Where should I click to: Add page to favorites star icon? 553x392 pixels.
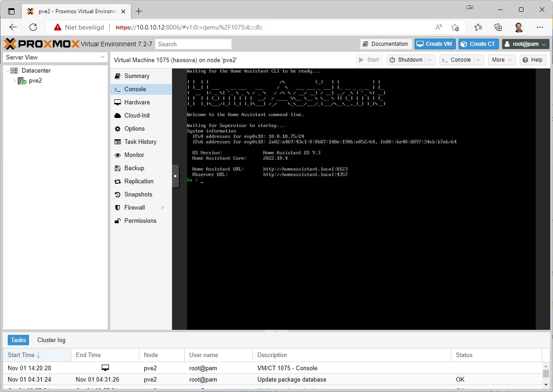pyautogui.click(x=455, y=27)
